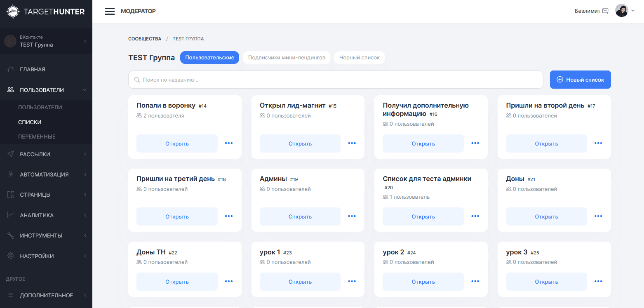
Task: Select the Пользовательские tab
Action: 209,58
